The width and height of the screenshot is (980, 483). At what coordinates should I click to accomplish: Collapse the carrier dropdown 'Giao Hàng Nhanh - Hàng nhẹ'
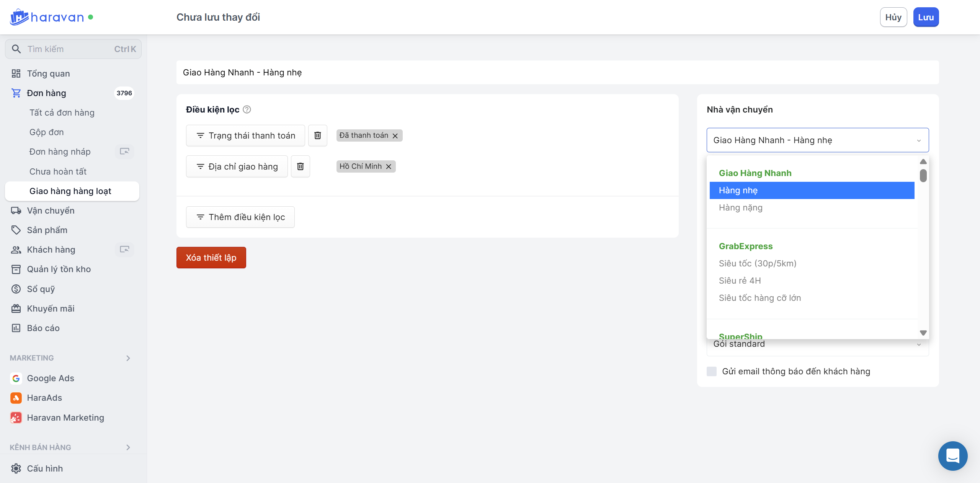click(x=919, y=140)
